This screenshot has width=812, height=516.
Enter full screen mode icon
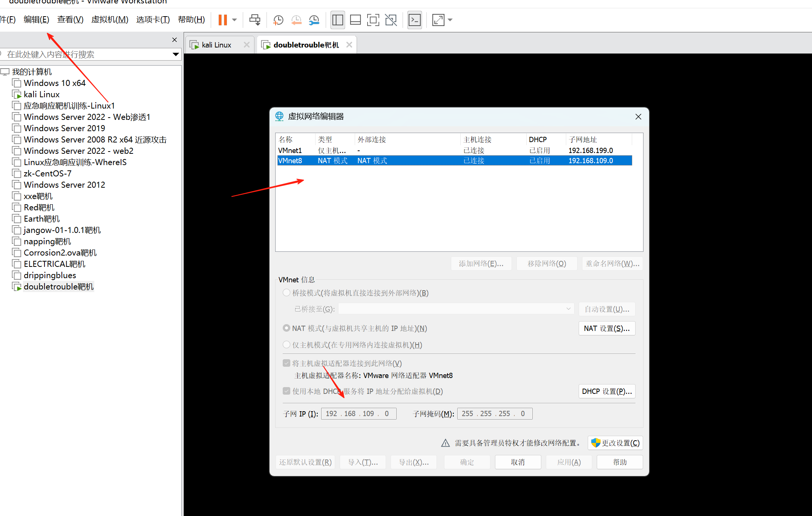(373, 20)
